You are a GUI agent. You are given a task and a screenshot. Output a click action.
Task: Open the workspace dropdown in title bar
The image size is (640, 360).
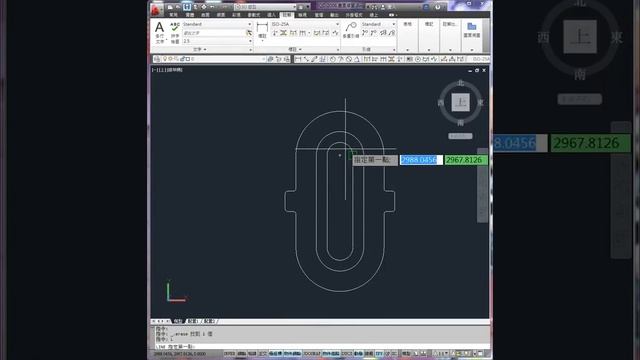[294, 7]
